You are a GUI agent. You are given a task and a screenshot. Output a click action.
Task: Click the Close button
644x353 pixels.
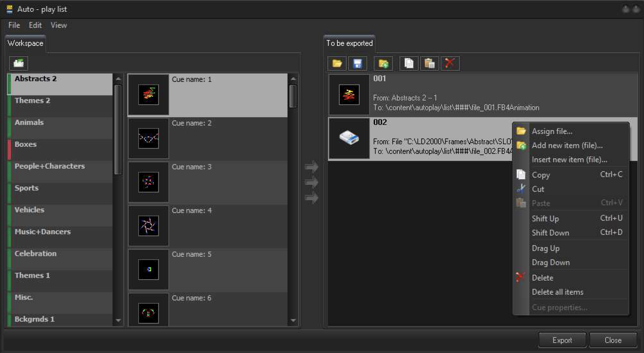tap(613, 340)
